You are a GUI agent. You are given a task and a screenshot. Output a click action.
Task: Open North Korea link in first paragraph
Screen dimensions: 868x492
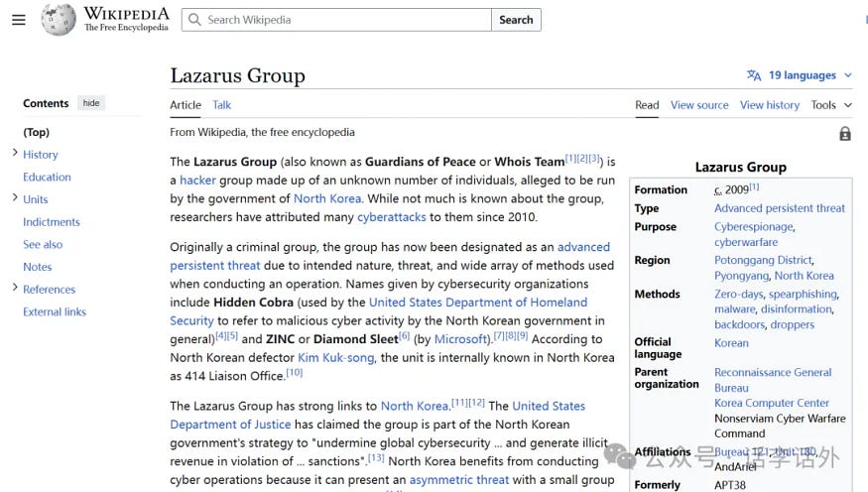tap(327, 198)
